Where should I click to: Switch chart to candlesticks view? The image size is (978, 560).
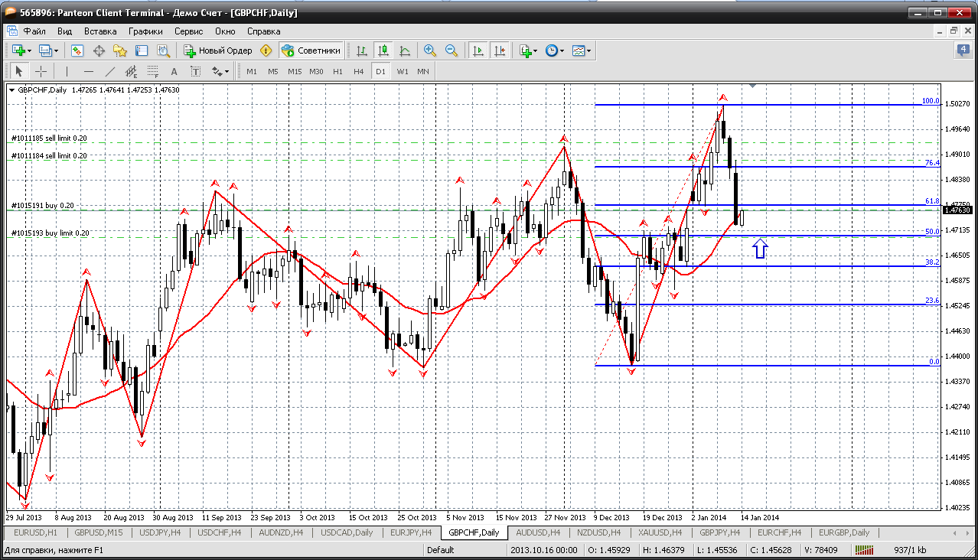coord(383,50)
